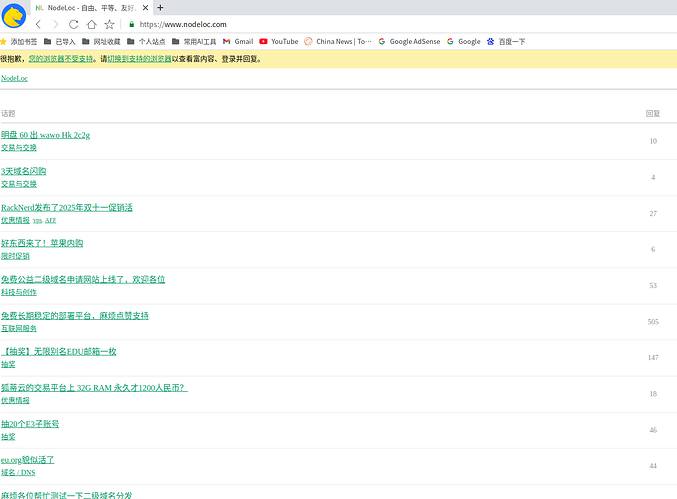Click the NodeLoc site title link
This screenshot has width=677, height=499.
pyautogui.click(x=14, y=78)
